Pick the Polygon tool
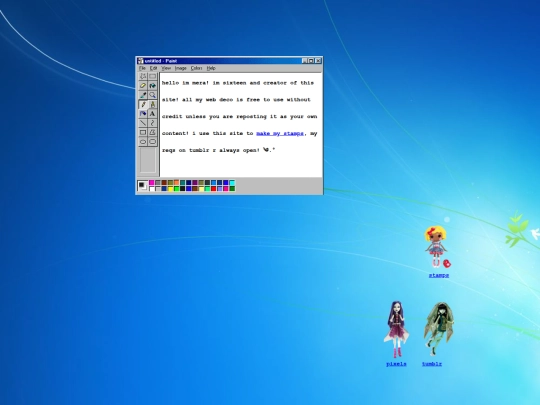The height and width of the screenshot is (405, 540). point(153,132)
